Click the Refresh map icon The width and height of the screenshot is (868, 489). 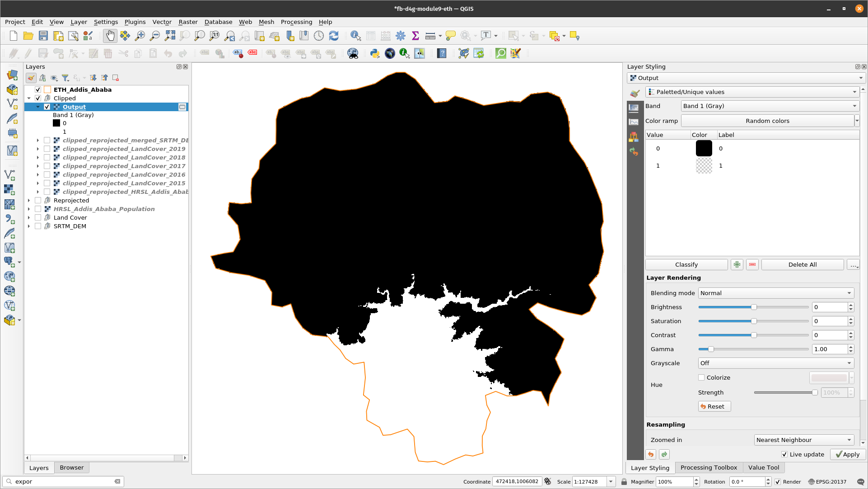(334, 36)
